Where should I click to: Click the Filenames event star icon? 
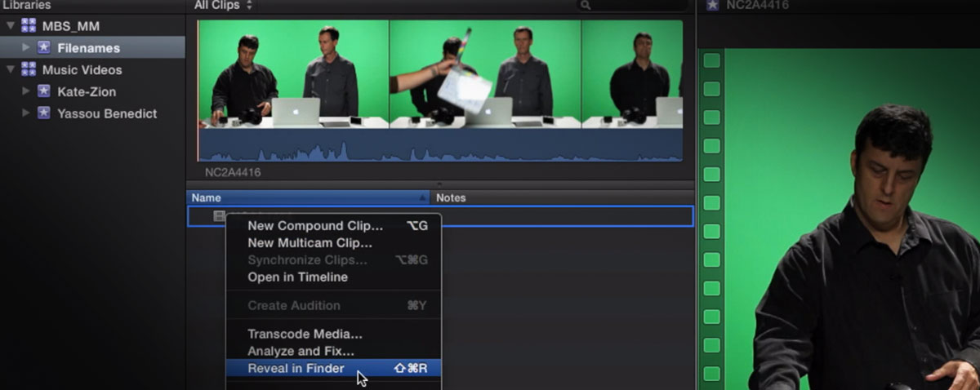click(44, 48)
